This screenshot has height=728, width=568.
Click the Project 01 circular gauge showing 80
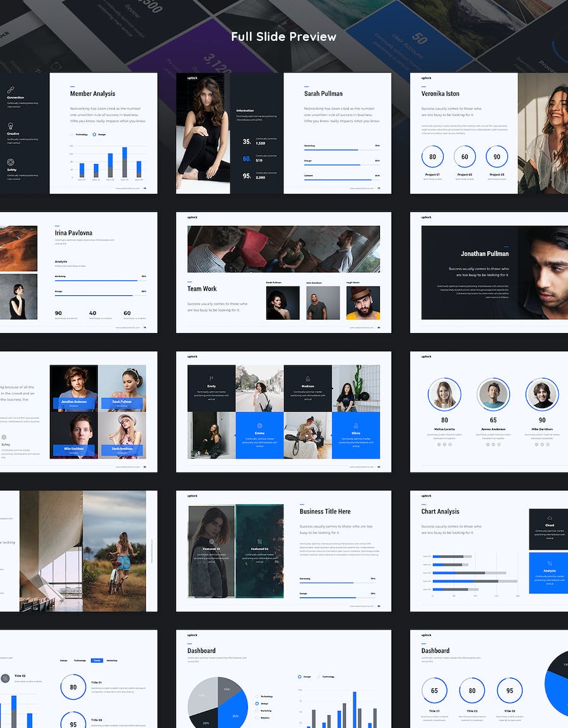pyautogui.click(x=432, y=157)
